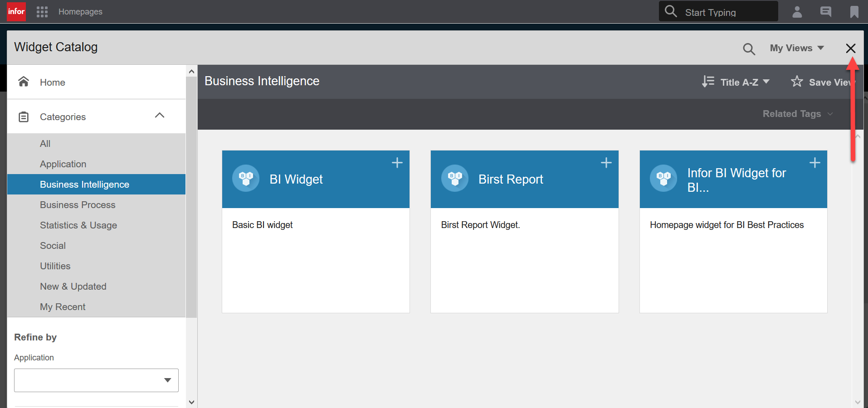The height and width of the screenshot is (408, 868).
Task: Click the search magnifier in top bar
Action: click(671, 11)
